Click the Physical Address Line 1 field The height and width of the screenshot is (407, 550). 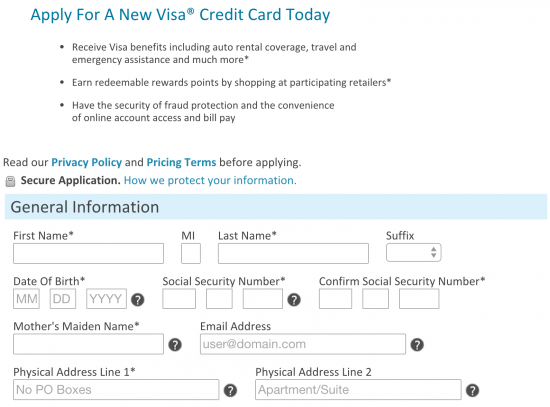pos(116,389)
